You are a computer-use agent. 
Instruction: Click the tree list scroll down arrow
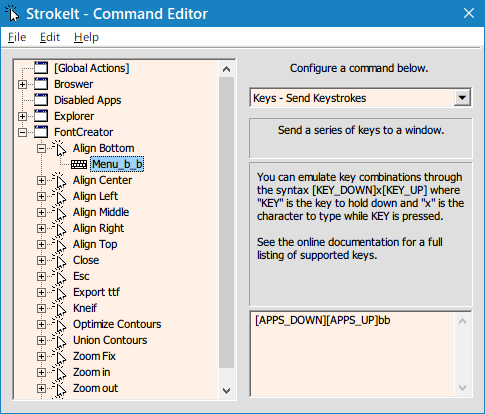(226, 390)
